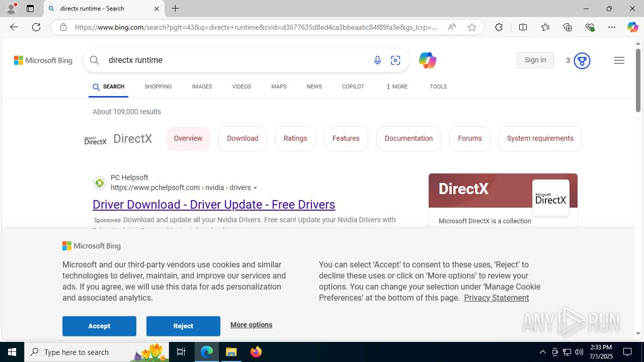Viewport: 644px width, 362px height.
Task: Open Edge Settings and more menu
Action: point(612,27)
